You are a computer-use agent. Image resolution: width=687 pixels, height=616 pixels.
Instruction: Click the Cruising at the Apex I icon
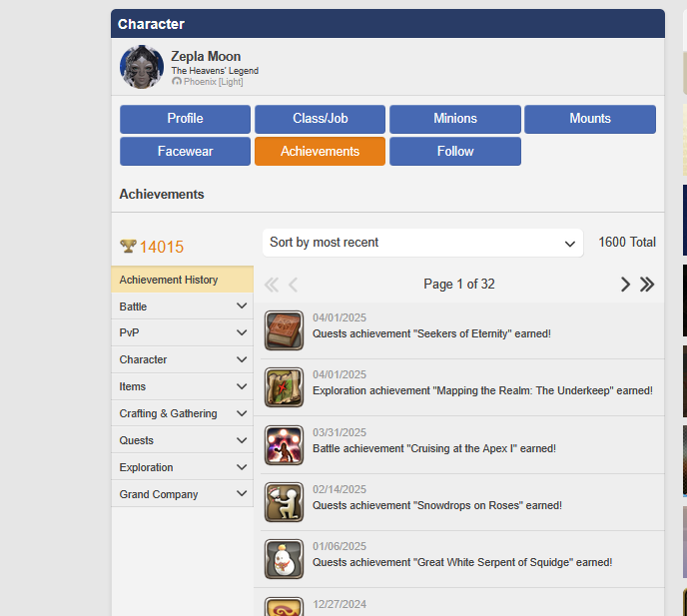click(x=284, y=445)
